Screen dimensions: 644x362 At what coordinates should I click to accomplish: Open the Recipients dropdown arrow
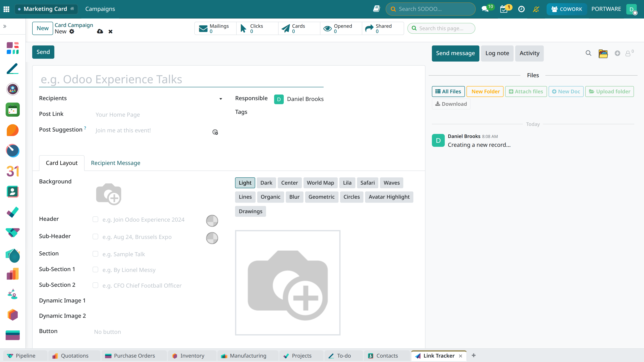[x=221, y=99]
